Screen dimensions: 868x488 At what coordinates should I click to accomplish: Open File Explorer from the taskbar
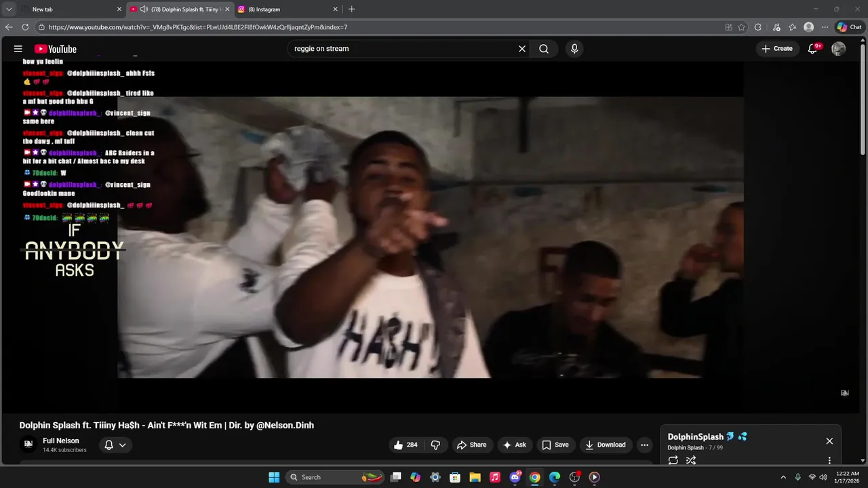click(475, 477)
